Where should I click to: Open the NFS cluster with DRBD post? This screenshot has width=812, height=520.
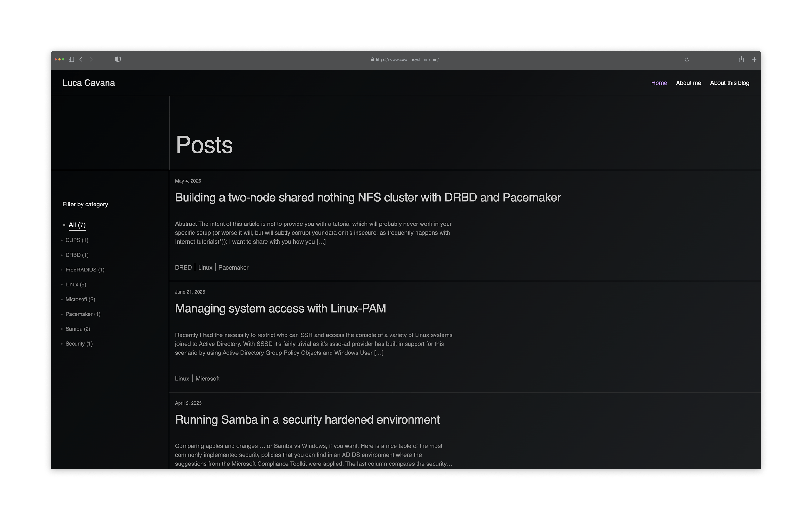pyautogui.click(x=368, y=198)
